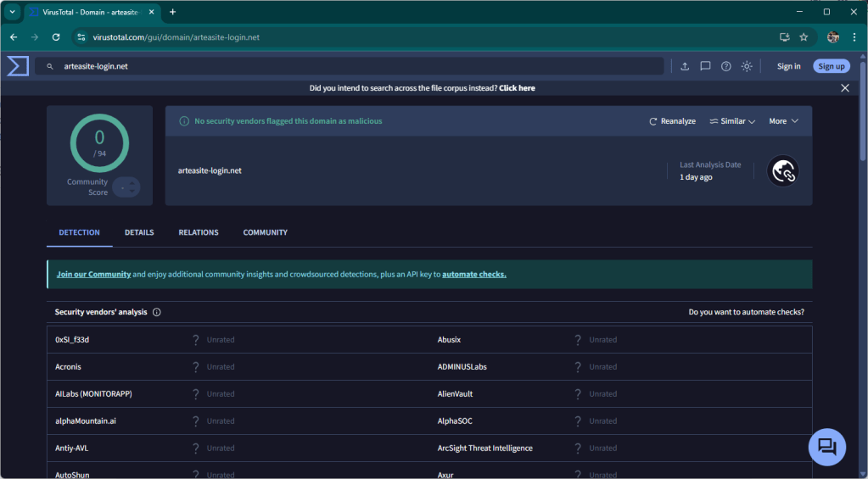Click the Community Score vote control
868x479 pixels.
[x=126, y=187]
